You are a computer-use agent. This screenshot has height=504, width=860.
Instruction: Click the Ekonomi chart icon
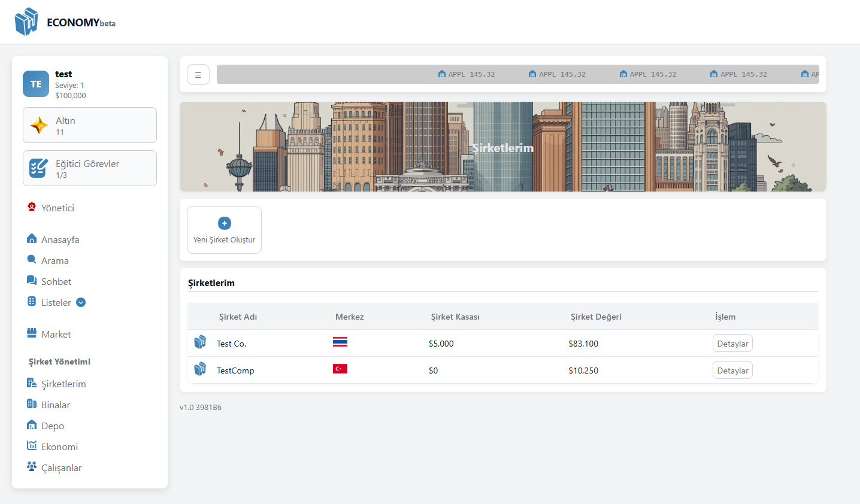[x=32, y=446]
